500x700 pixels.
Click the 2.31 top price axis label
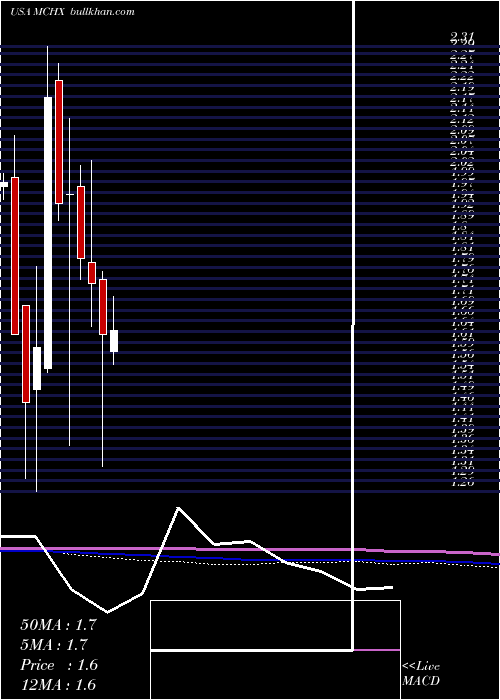[462, 37]
